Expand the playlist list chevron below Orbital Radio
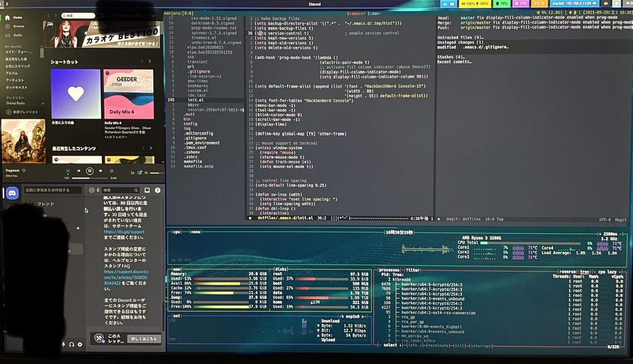 pos(43,104)
